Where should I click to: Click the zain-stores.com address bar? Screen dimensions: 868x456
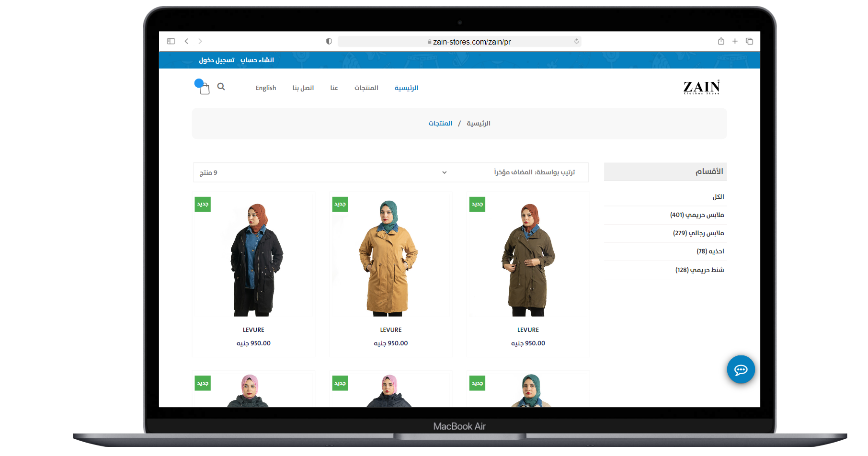point(459,42)
